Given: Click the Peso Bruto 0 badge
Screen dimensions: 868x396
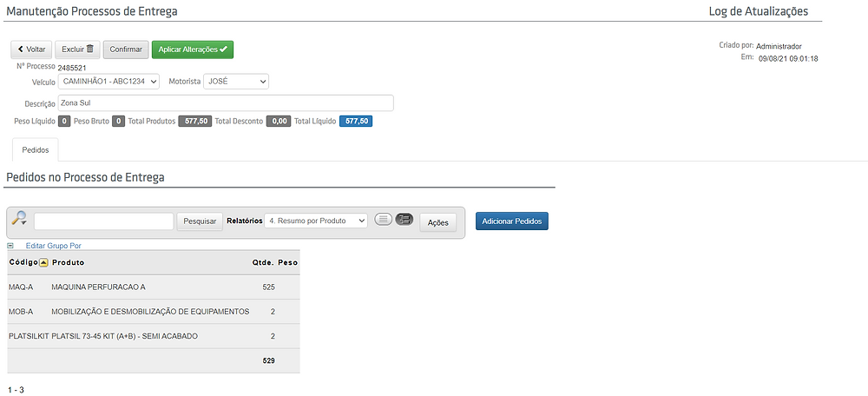Looking at the screenshot, I should [118, 122].
